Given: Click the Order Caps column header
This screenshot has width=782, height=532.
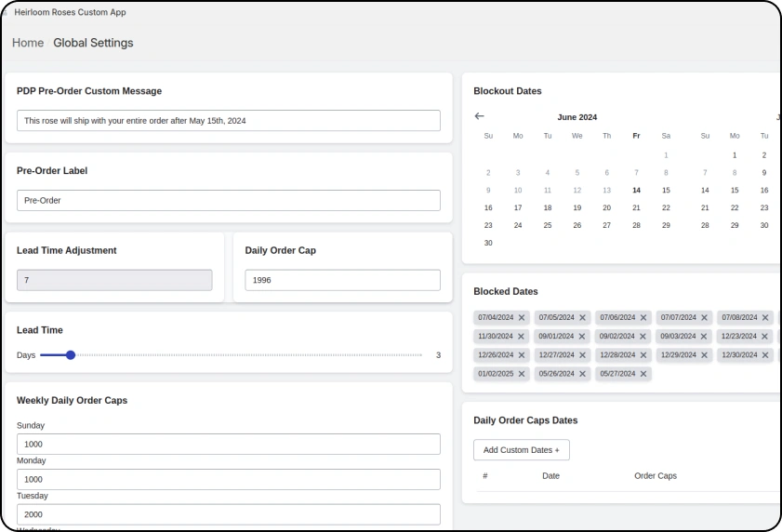Looking at the screenshot, I should (x=656, y=476).
